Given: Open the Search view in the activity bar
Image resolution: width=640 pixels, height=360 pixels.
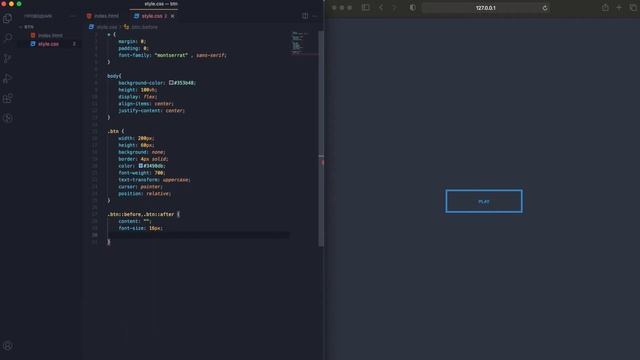Looking at the screenshot, I should coord(7,38).
